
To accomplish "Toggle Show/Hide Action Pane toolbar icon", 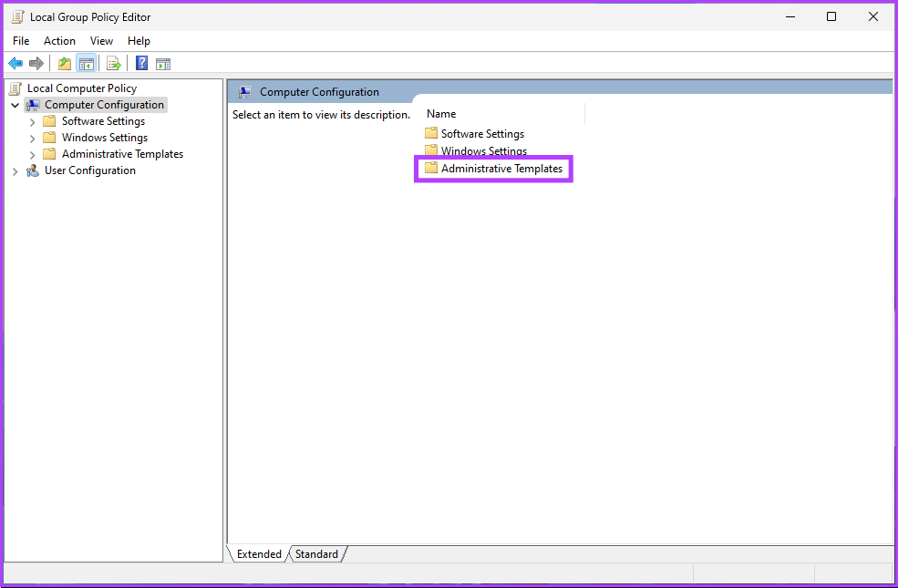I will pyautogui.click(x=163, y=64).
